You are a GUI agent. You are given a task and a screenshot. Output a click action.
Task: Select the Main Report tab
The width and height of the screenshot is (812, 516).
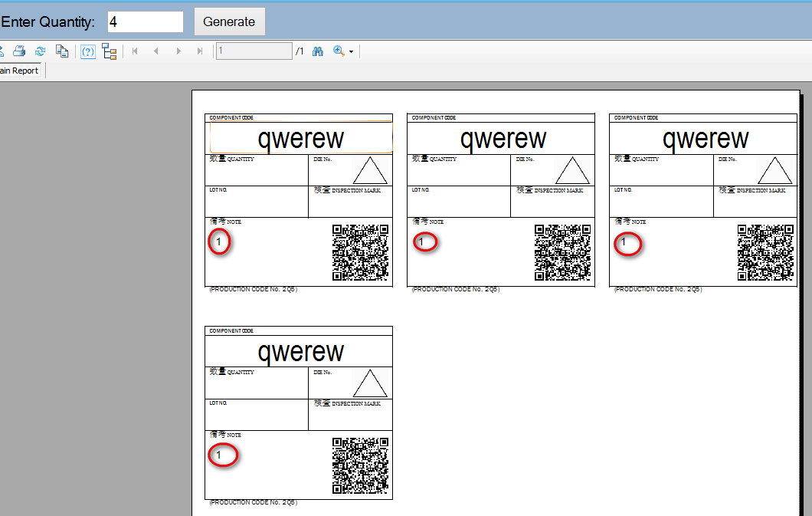point(19,71)
